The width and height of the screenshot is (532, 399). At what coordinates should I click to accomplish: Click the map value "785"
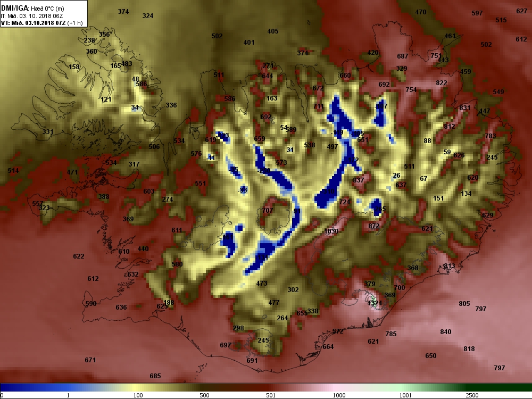point(391,334)
